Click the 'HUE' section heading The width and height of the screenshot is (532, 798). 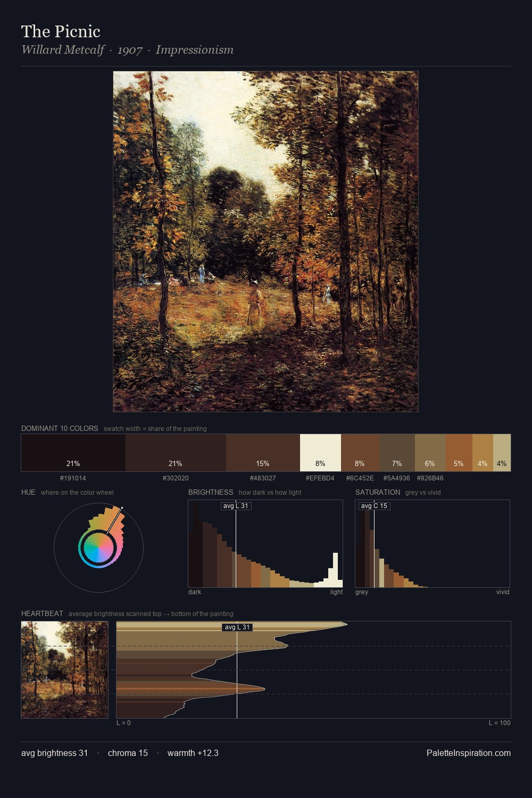pyautogui.click(x=28, y=492)
